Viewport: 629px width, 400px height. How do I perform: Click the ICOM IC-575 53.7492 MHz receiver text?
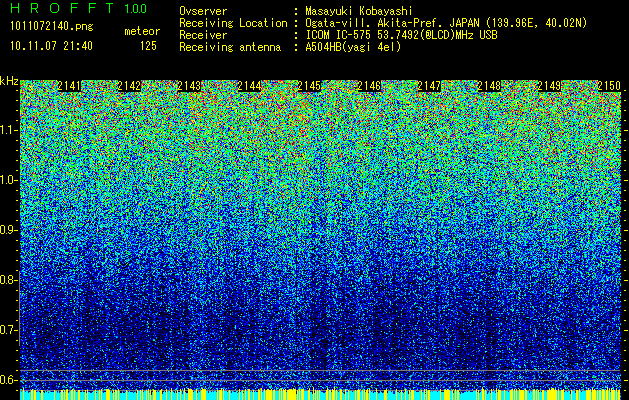[401, 35]
